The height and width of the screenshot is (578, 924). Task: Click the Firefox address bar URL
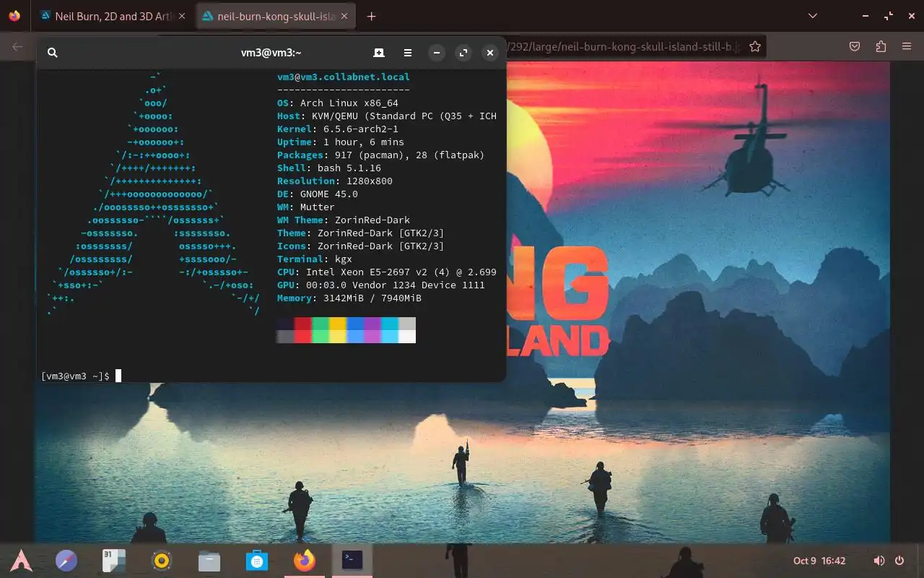tap(622, 46)
